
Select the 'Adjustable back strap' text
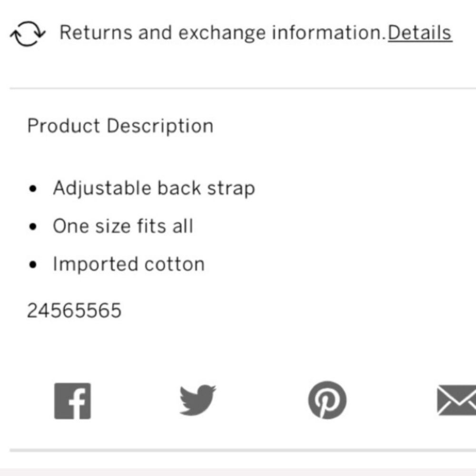[154, 188]
